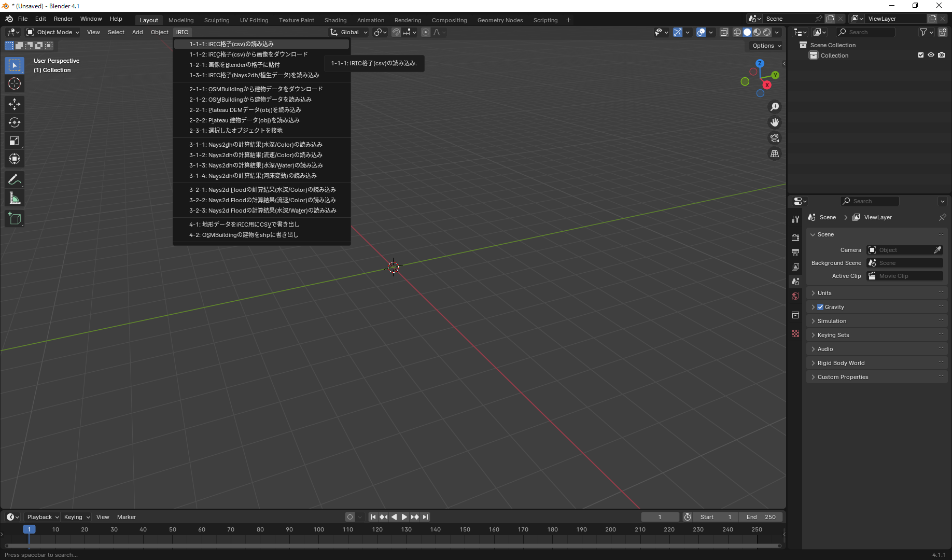Screen dimensions: 952x560
Task: Open the Tool properties tab
Action: pos(795,219)
